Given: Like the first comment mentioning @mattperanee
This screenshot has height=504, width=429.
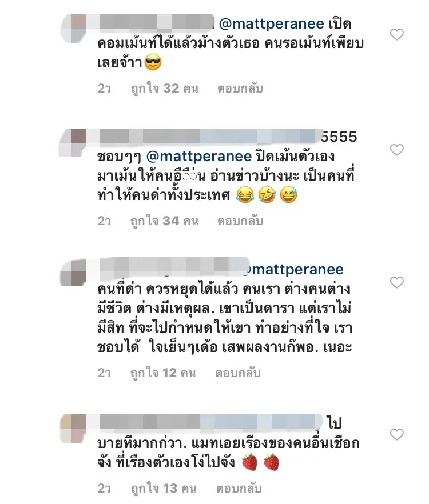Looking at the screenshot, I should click(397, 34).
